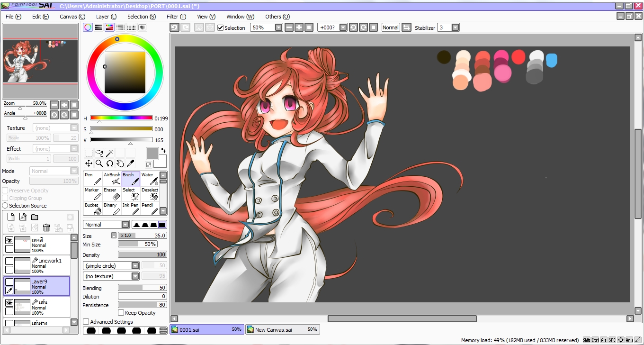
Task: Expand the brush Size multiplier dropdown
Action: click(114, 236)
